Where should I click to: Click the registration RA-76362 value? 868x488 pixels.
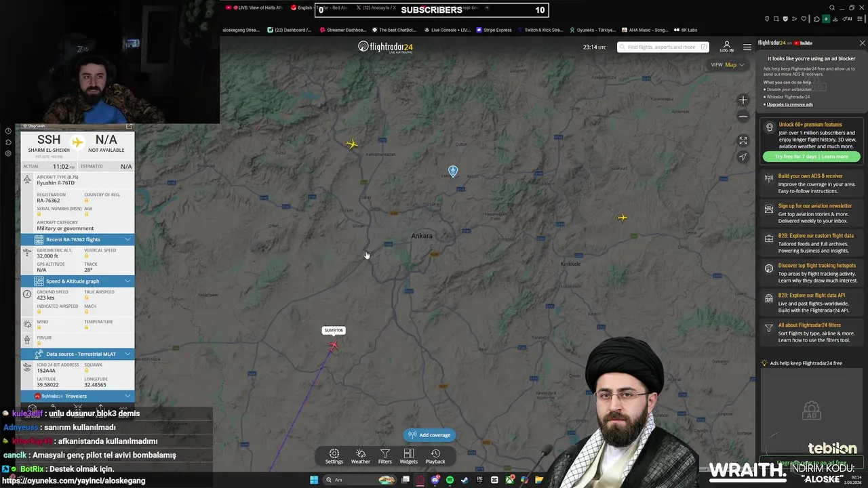tap(48, 201)
